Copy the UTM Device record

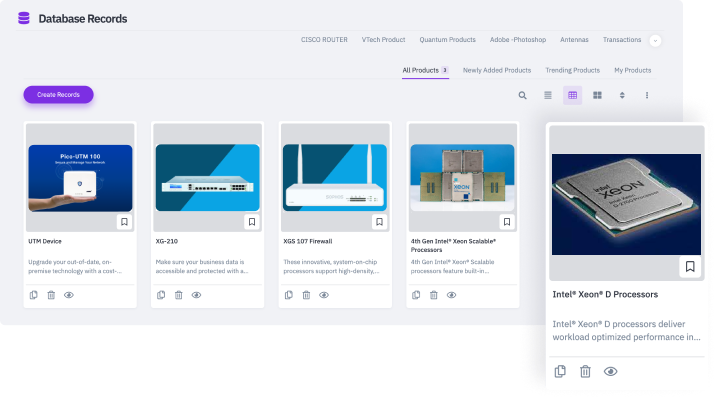[x=33, y=295]
